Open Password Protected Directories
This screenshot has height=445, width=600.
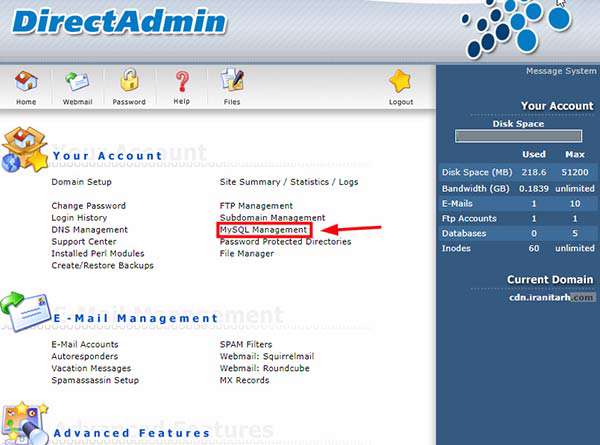click(285, 242)
